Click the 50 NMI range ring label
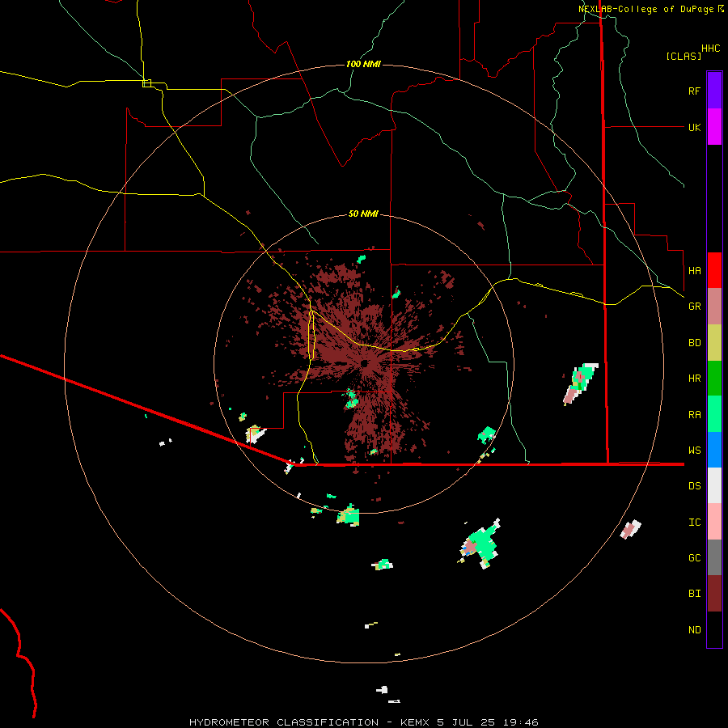The image size is (728, 728). pyautogui.click(x=363, y=214)
